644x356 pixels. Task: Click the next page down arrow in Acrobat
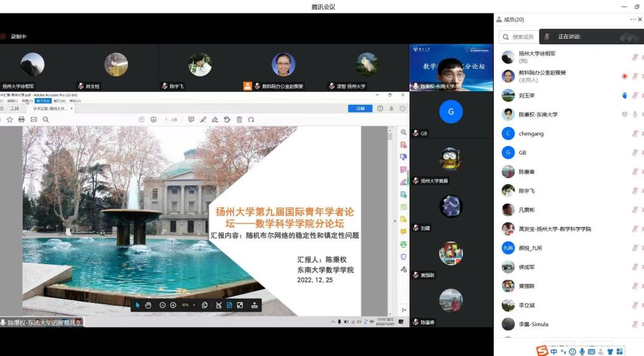coord(154,119)
